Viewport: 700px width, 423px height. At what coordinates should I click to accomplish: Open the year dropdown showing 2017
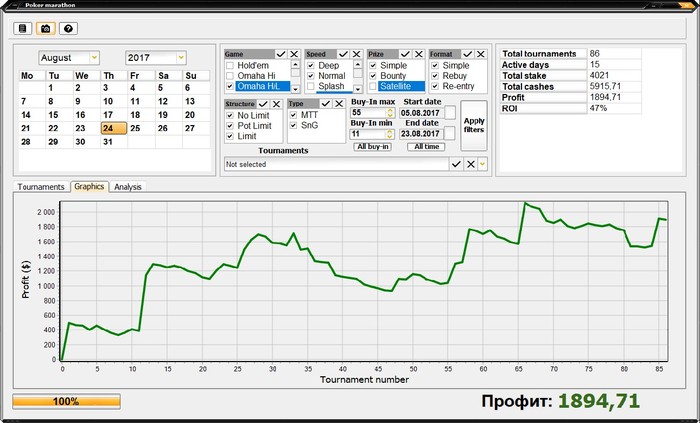point(181,58)
